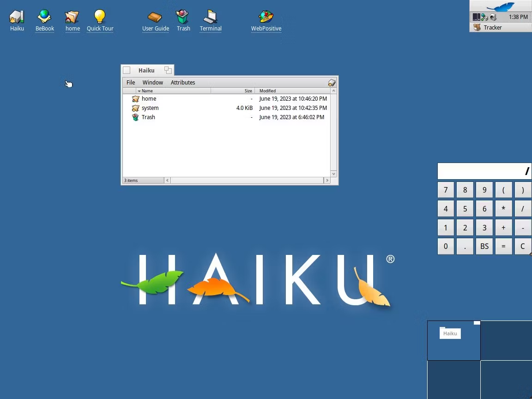This screenshot has width=532, height=399.
Task: Open the Window menu
Action: (153, 83)
